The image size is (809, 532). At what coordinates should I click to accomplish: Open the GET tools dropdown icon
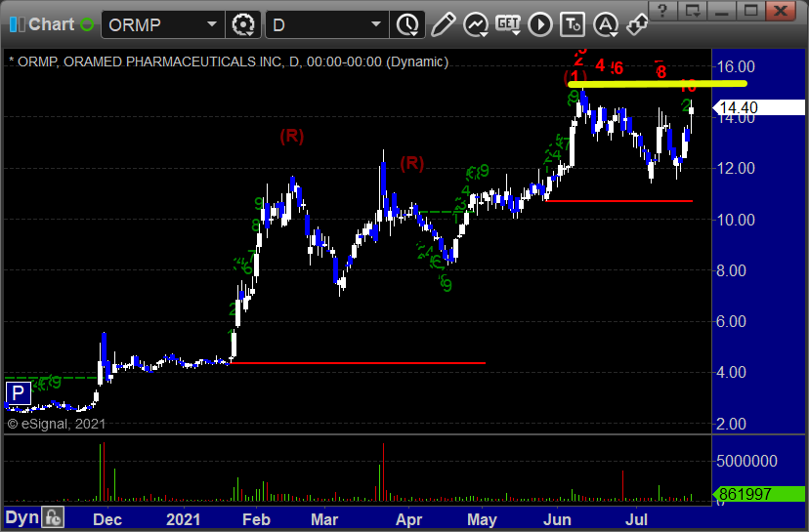pos(508,24)
